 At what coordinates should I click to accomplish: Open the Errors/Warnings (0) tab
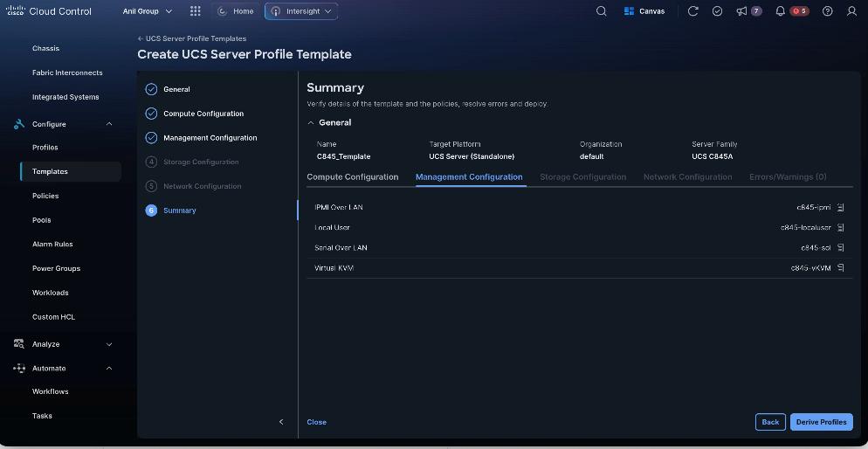[788, 177]
